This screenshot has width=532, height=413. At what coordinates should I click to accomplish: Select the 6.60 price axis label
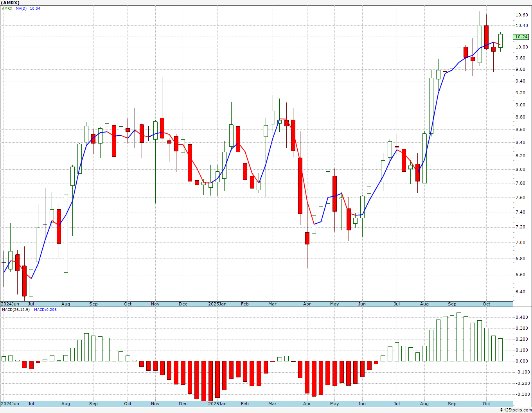521,275
